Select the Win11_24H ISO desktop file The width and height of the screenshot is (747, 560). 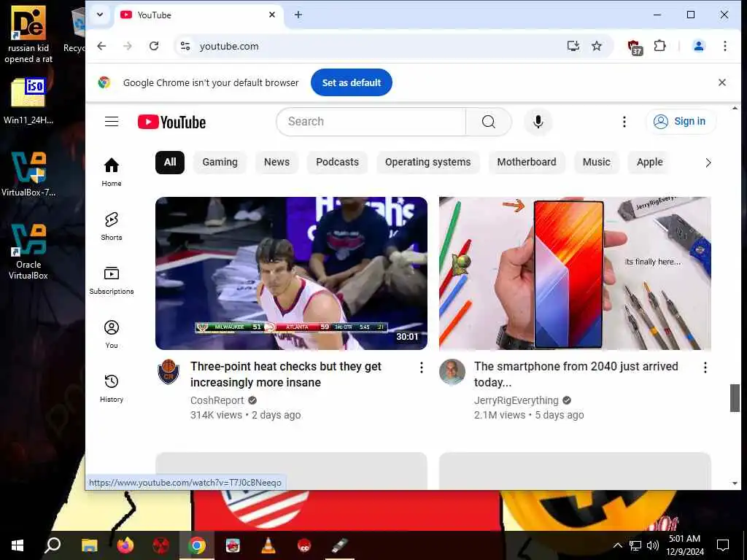(x=28, y=101)
